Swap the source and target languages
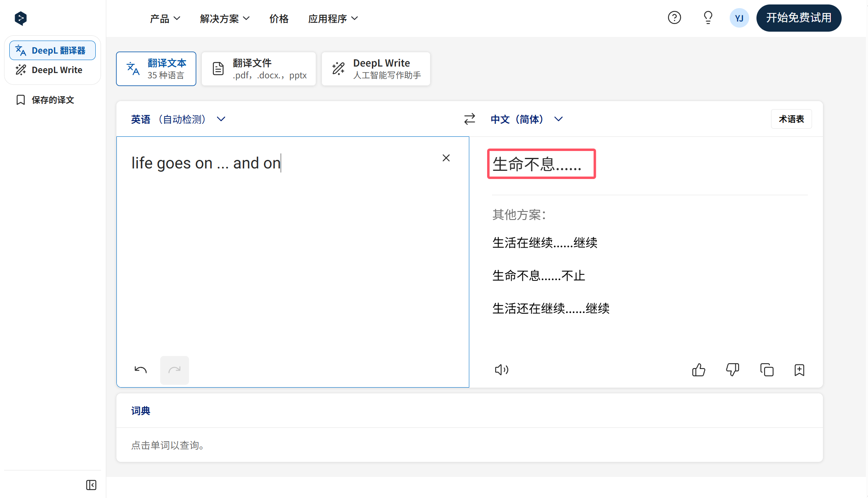Screen dimensions: 868x498 (x=469, y=119)
